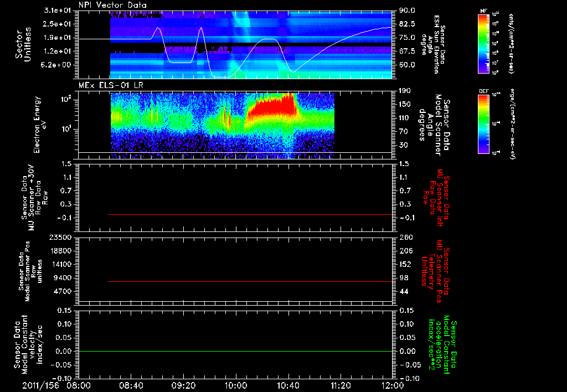Select the red MU Scanner Inh trace line
The width and height of the screenshot is (567, 392).
click(250, 214)
